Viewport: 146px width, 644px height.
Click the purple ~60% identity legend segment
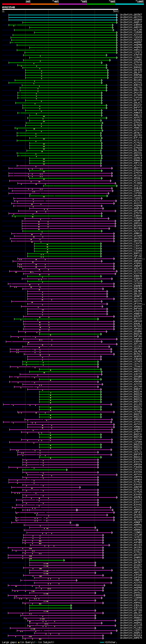click(73, 4)
